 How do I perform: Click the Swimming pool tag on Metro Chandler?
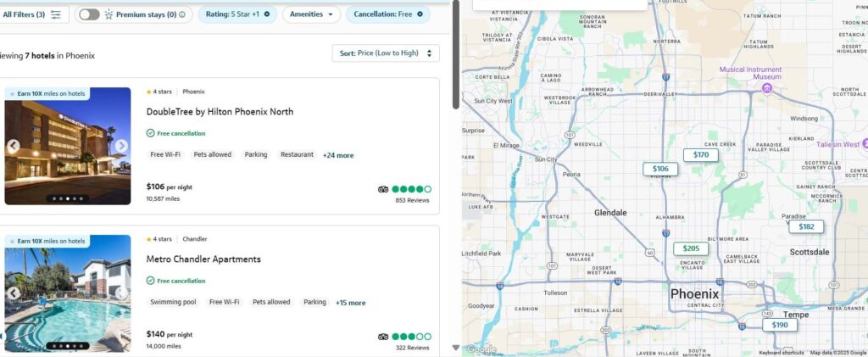coord(173,302)
